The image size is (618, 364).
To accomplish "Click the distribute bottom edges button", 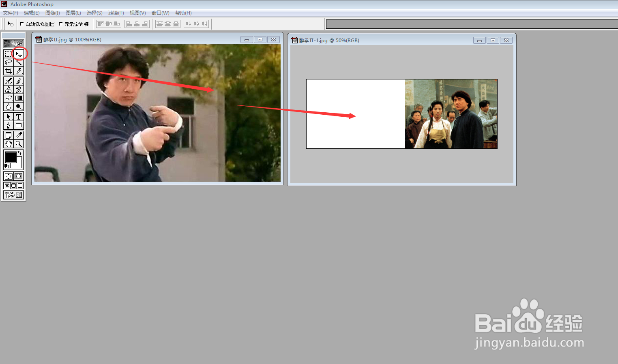I will click(176, 24).
